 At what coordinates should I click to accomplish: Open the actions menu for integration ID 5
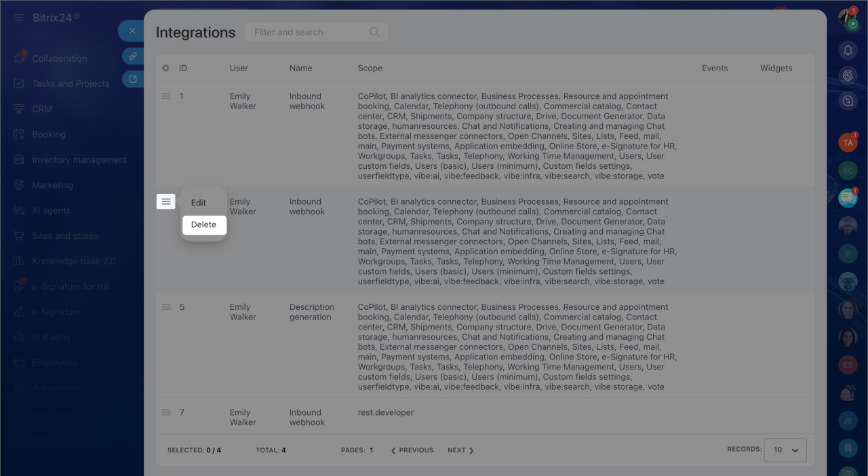(x=166, y=307)
